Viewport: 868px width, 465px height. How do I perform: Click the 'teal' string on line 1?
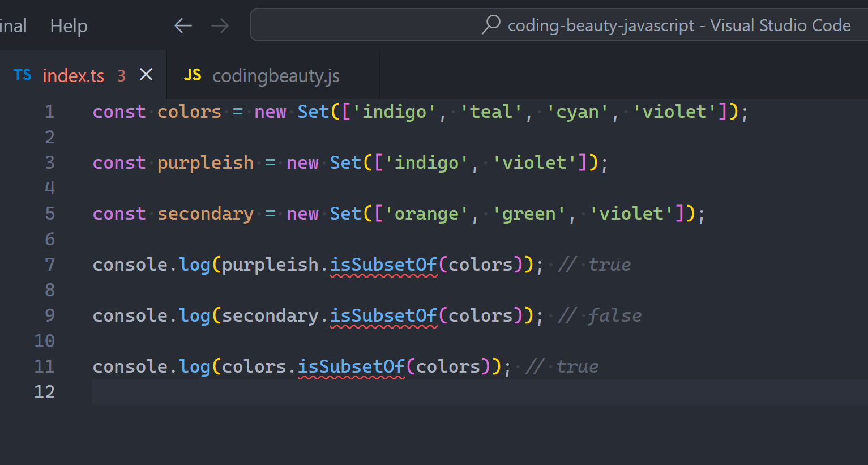(x=491, y=112)
